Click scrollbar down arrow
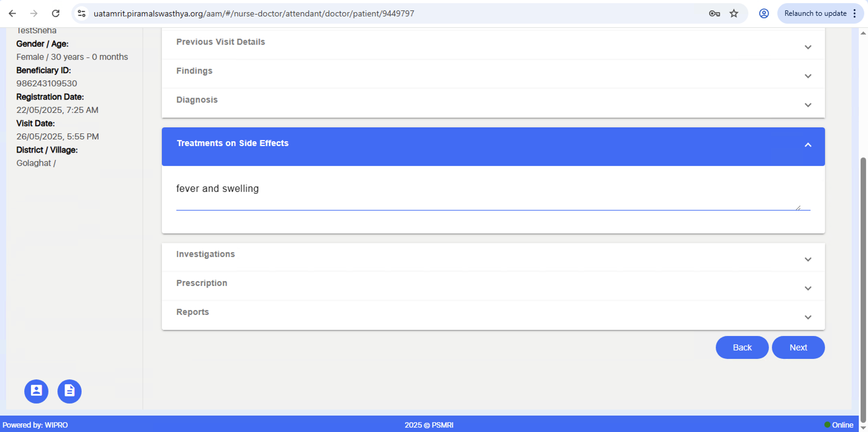This screenshot has width=868, height=432. coord(863,427)
